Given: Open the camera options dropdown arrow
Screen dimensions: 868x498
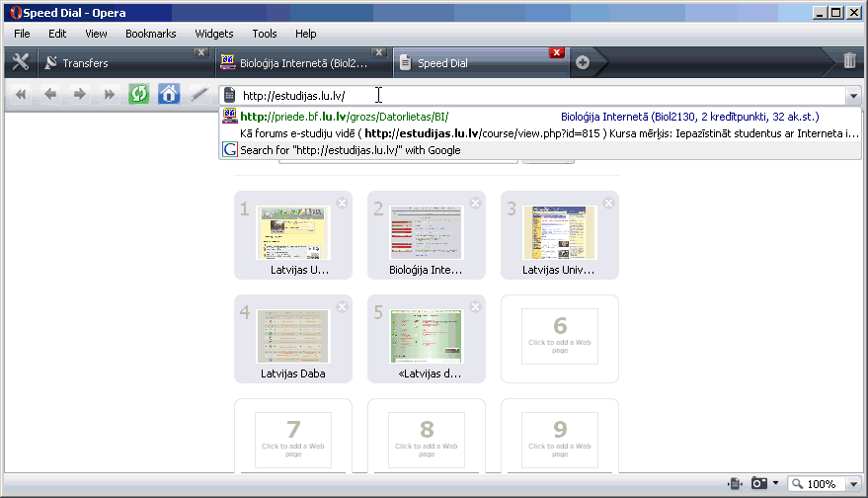Looking at the screenshot, I should point(775,483).
